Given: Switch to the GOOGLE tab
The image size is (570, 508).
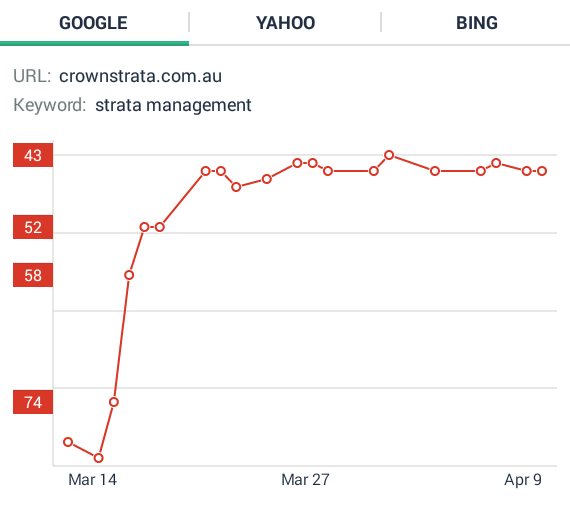Looking at the screenshot, I should click(93, 23).
